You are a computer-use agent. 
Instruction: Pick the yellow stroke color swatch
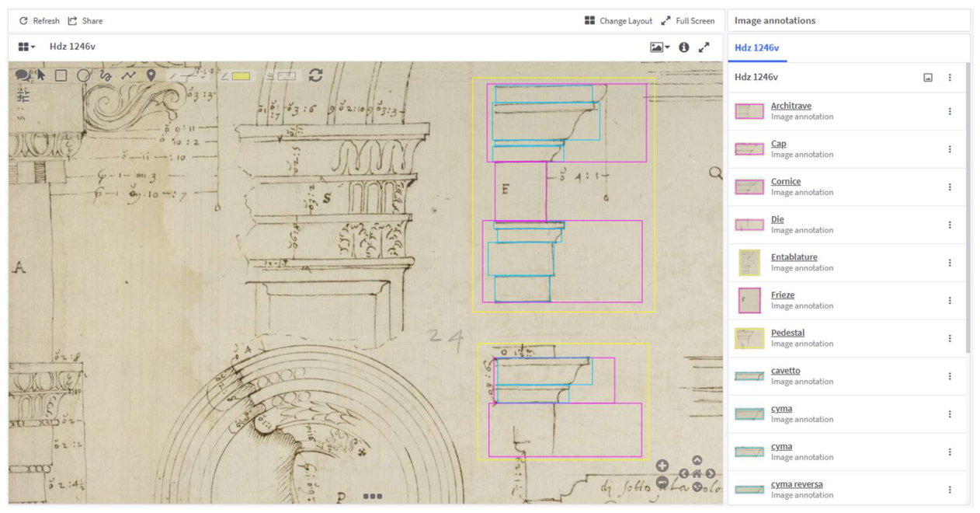coord(241,76)
